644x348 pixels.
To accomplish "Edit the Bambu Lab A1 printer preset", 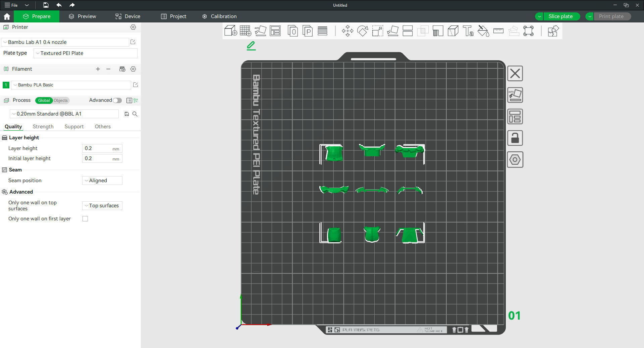I will [133, 42].
